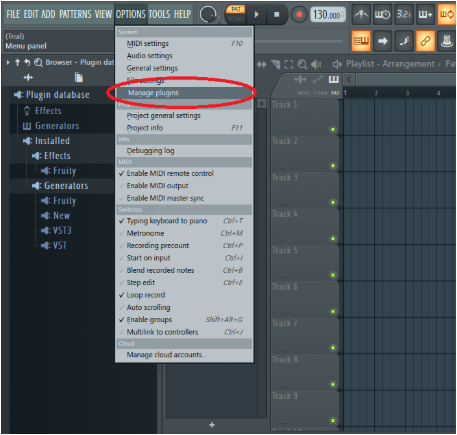This screenshot has width=457, height=435.
Task: Mute Track 5 via green LED
Action: (x=333, y=275)
